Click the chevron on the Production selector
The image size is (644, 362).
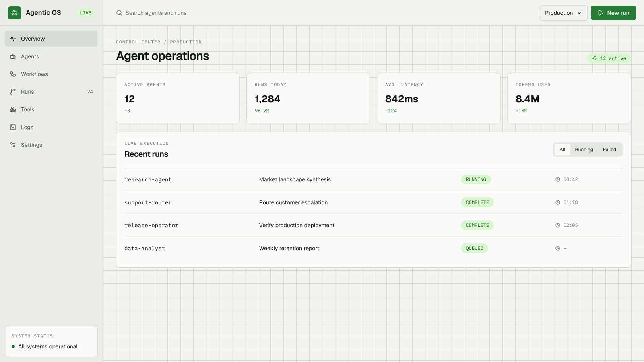[579, 13]
